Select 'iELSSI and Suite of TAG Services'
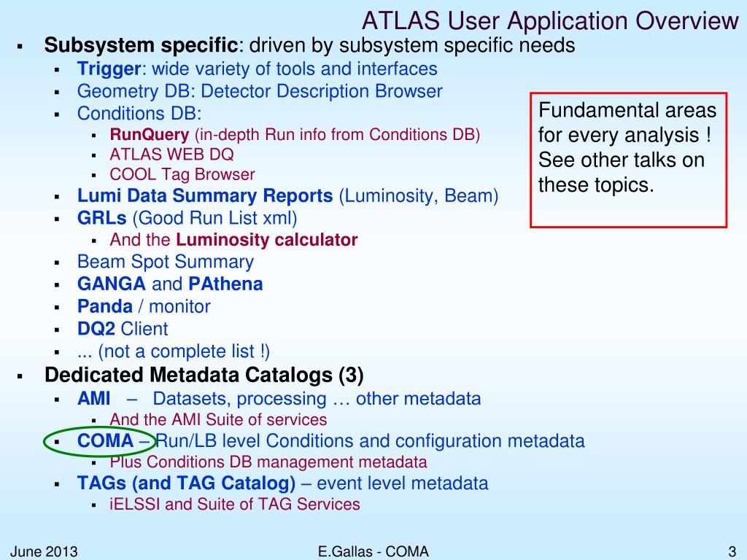Image resolution: width=747 pixels, height=560 pixels. pos(235,504)
